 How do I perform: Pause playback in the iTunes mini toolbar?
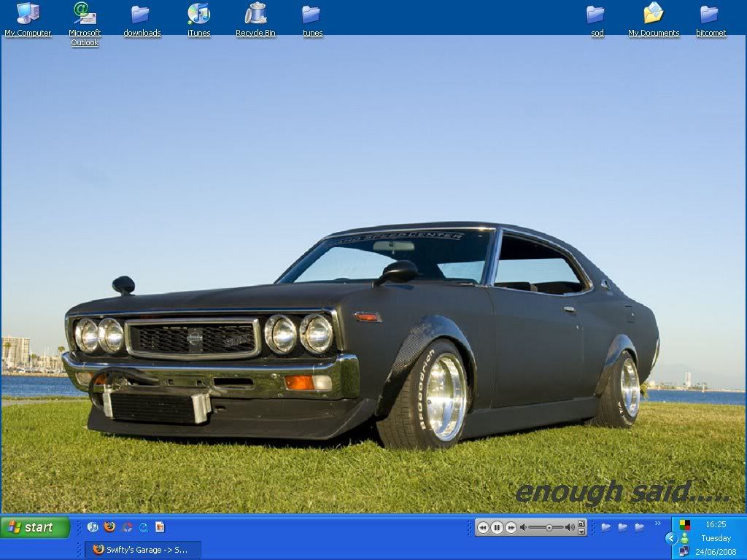tap(497, 527)
